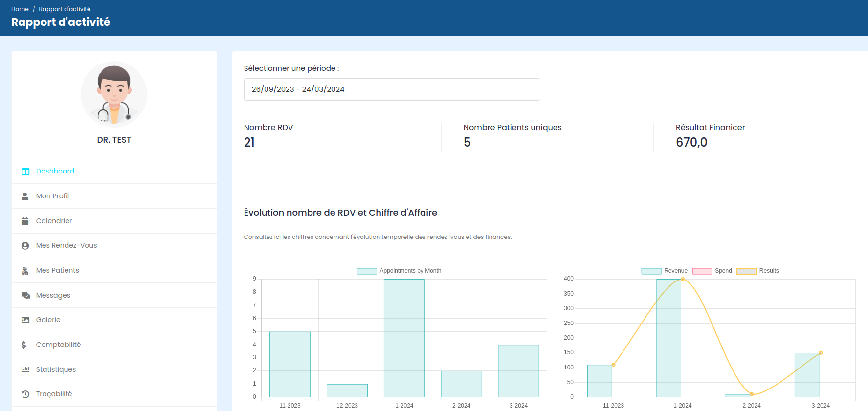Image resolution: width=868 pixels, height=411 pixels.
Task: Click the 11-2023 appointments bar
Action: tap(290, 365)
